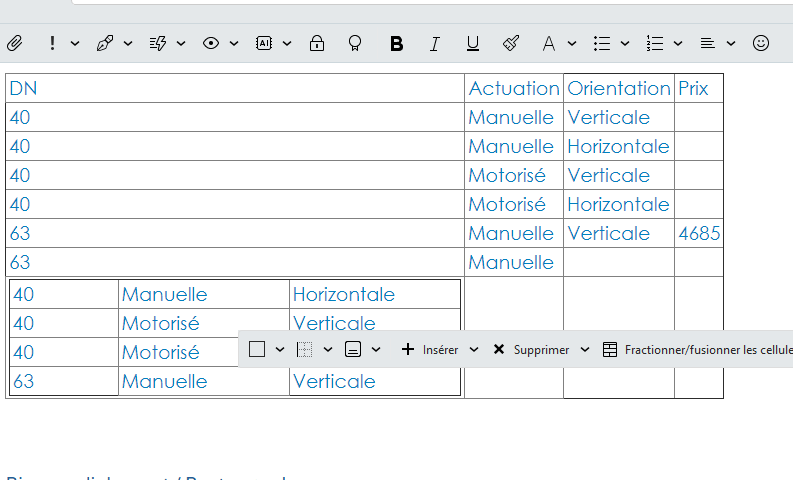Image resolution: width=793 pixels, height=480 pixels.
Task: Click the paintbrush format painter icon
Action: (511, 43)
